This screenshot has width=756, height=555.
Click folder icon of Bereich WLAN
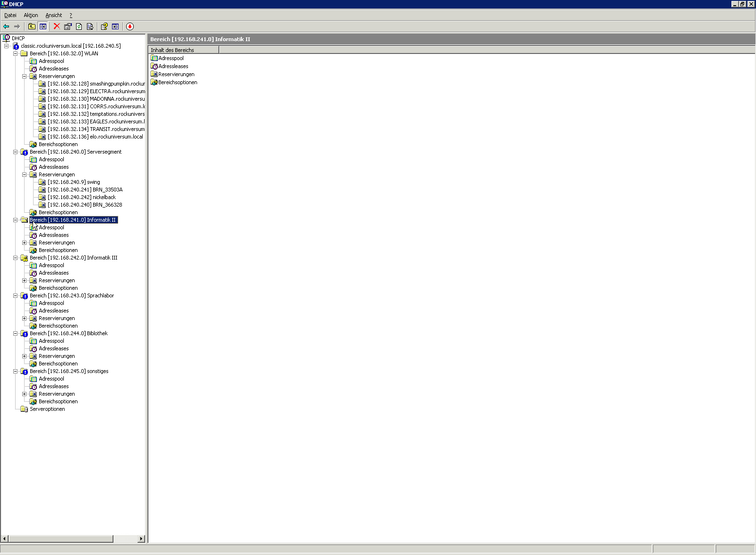[24, 53]
